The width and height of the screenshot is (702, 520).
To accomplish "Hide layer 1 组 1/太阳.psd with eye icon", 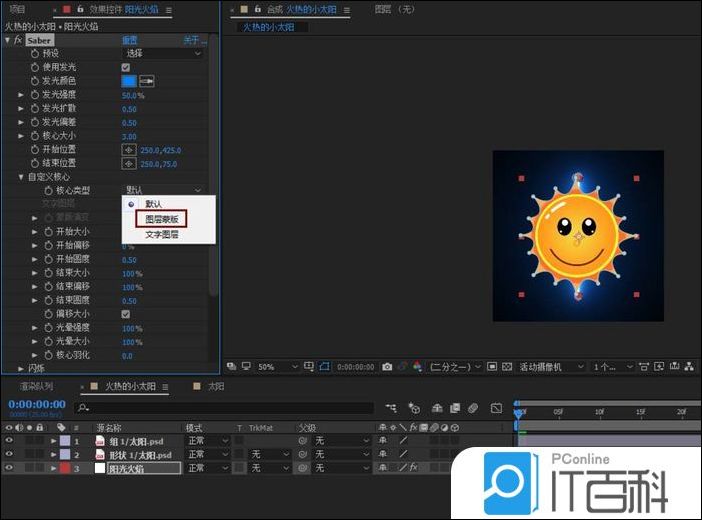I will click(x=9, y=440).
